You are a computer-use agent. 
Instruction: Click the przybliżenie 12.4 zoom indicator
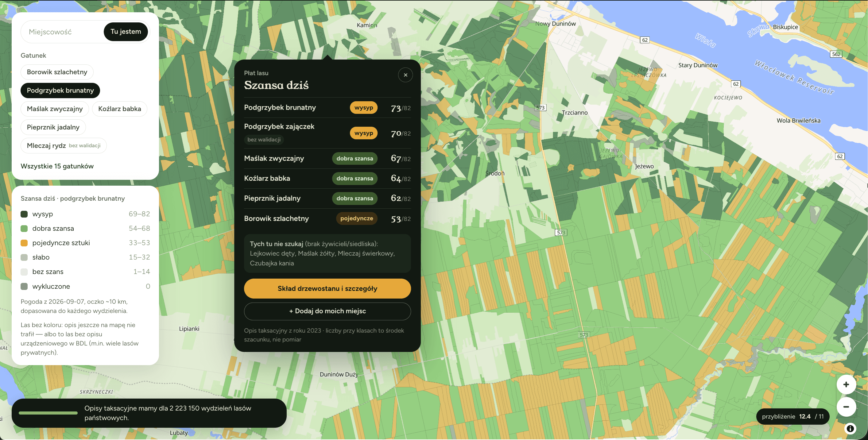pyautogui.click(x=792, y=416)
